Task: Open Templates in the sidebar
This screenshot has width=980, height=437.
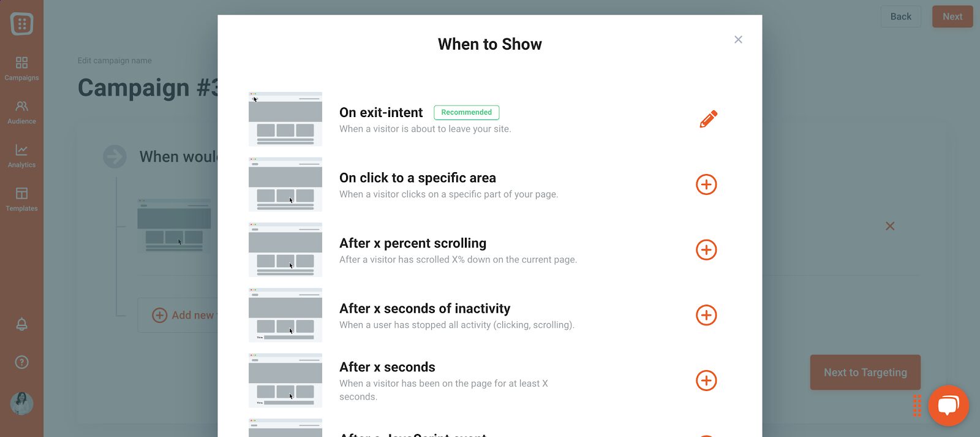Action: coord(21,199)
